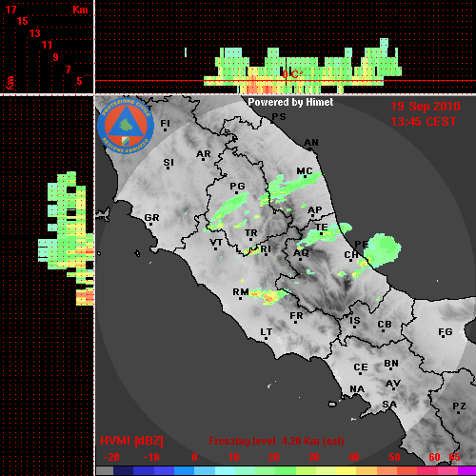
Task: Click the 17 km altitude scale label
Action: pos(11,10)
